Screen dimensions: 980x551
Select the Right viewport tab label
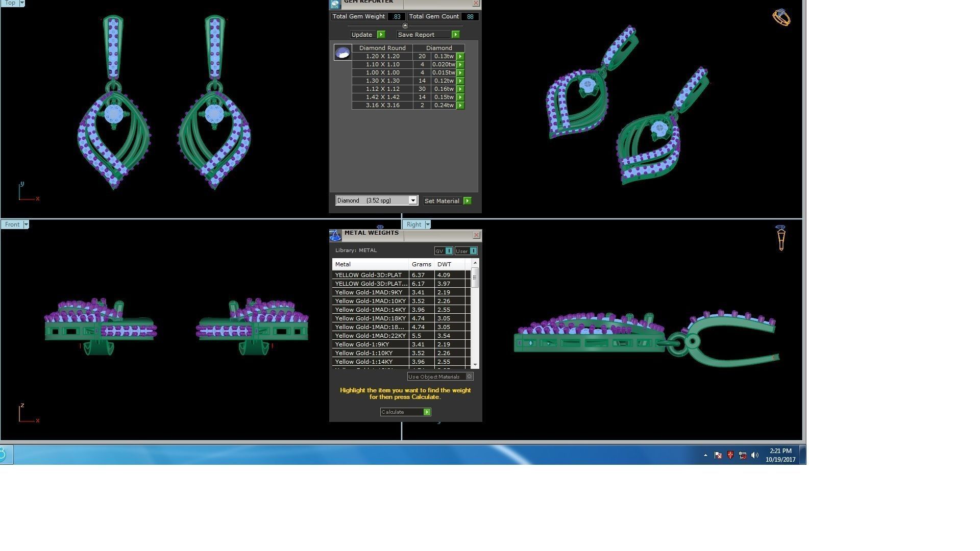coord(414,224)
